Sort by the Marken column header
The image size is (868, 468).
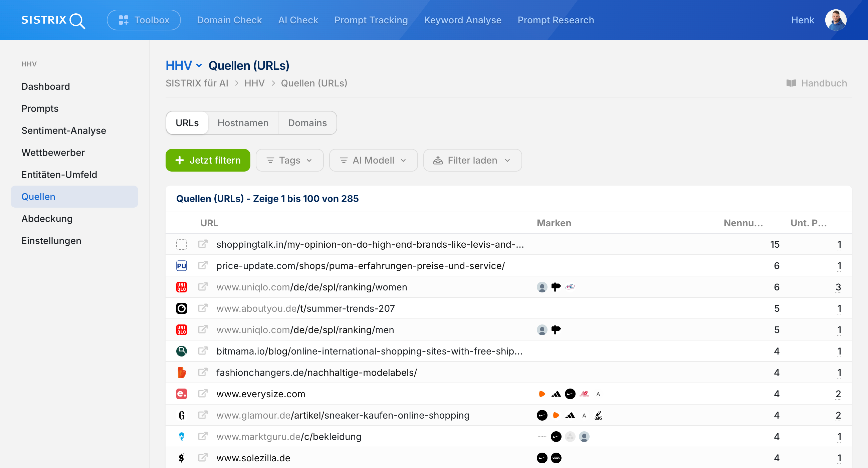554,223
